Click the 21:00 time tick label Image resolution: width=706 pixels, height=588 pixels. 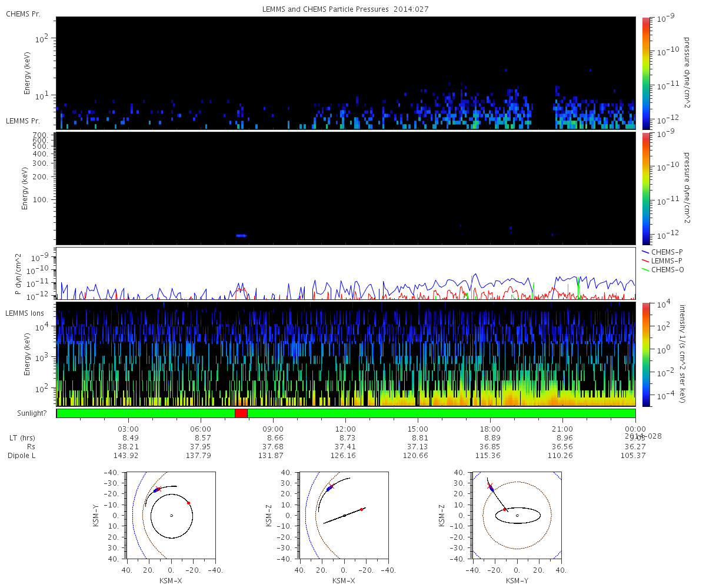[562, 429]
